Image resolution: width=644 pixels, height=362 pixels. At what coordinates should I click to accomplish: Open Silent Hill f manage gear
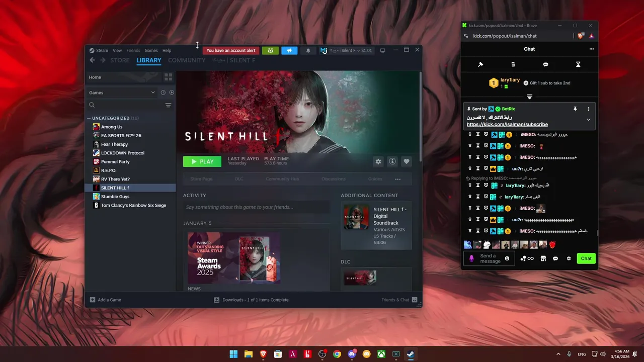378,161
